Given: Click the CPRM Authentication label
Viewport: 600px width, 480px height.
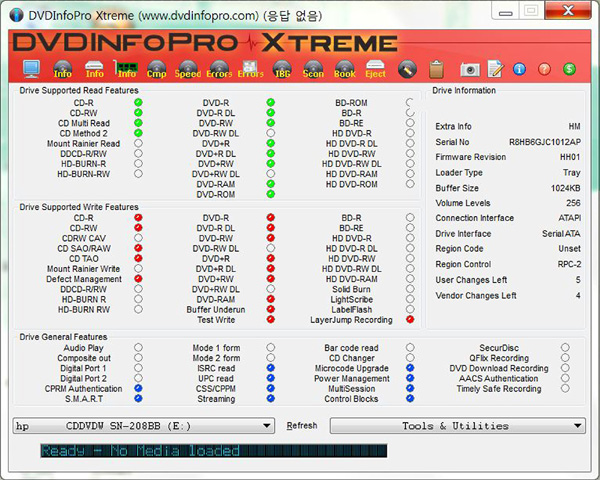Looking at the screenshot, I should click(83, 389).
